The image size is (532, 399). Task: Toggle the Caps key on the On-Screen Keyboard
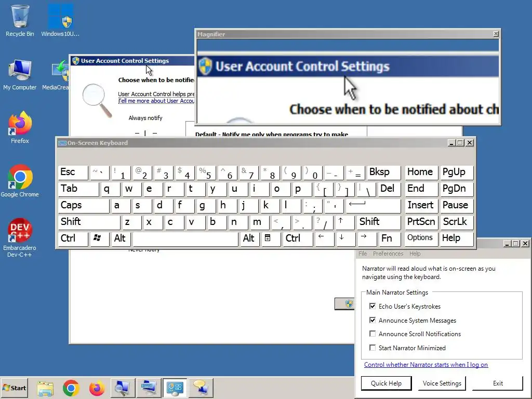[x=84, y=206]
